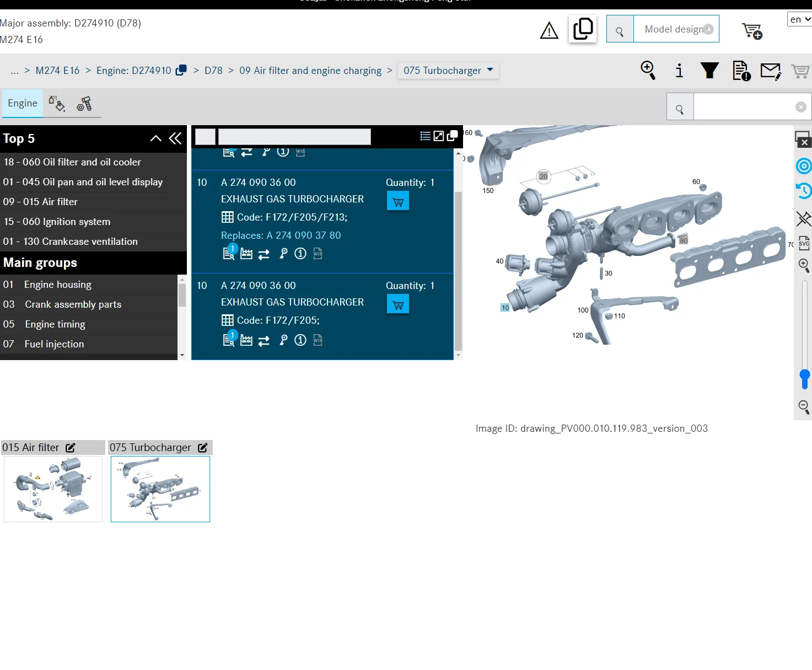Toggle the blue target highlight icon

click(804, 166)
